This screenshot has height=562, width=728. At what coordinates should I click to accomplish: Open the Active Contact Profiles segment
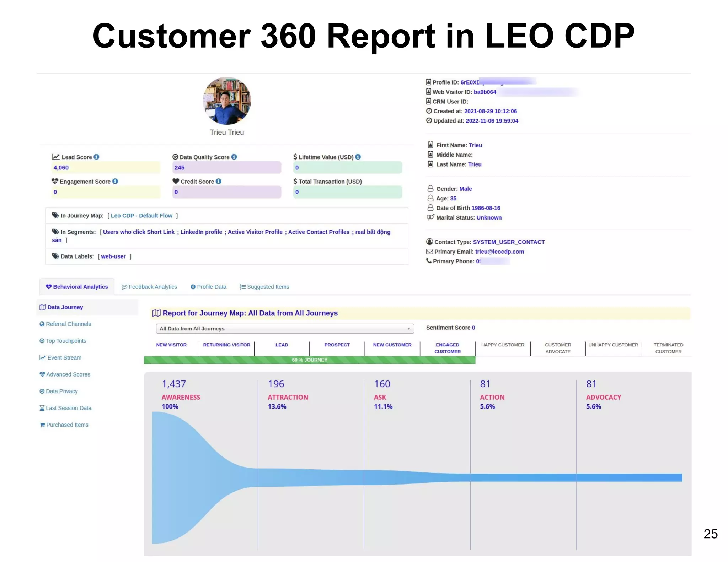[319, 232]
